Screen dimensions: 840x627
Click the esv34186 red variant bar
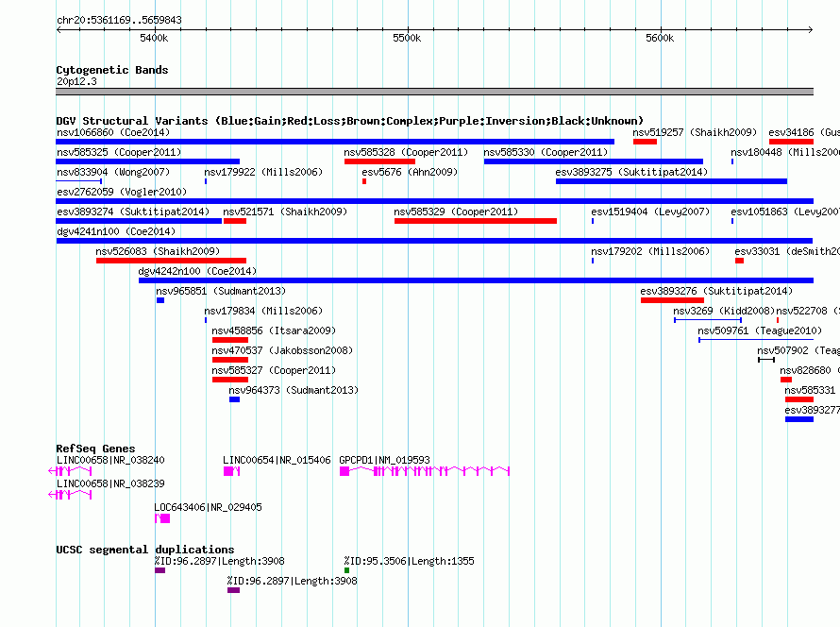pos(791,142)
